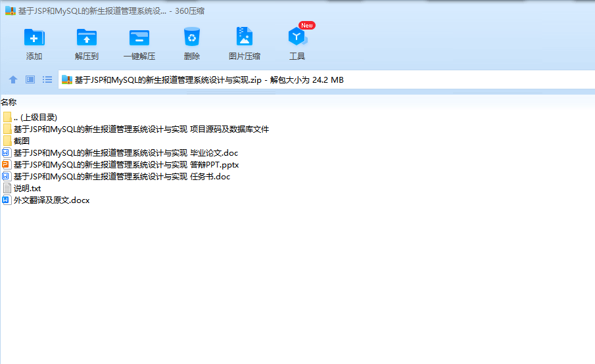Sort by the 名称 column header
Screen dimensions: 595x364
tap(9, 102)
